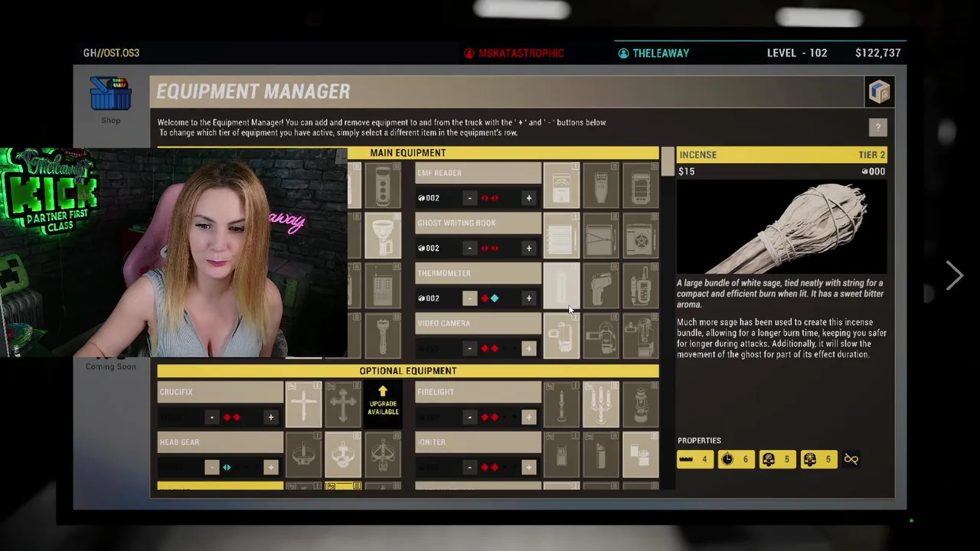The image size is (980, 551).
Task: Click player name MSKATASTROPHIC
Action: coord(521,54)
